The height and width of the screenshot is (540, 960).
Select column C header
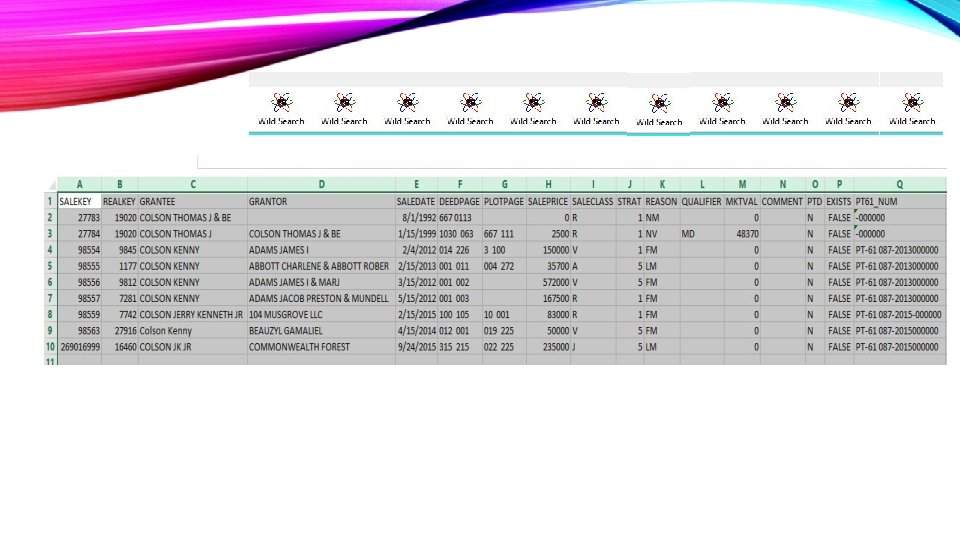pos(193,184)
